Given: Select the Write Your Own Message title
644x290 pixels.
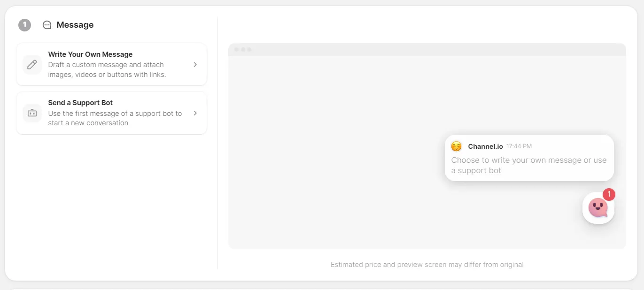Looking at the screenshot, I should pyautogui.click(x=90, y=54).
